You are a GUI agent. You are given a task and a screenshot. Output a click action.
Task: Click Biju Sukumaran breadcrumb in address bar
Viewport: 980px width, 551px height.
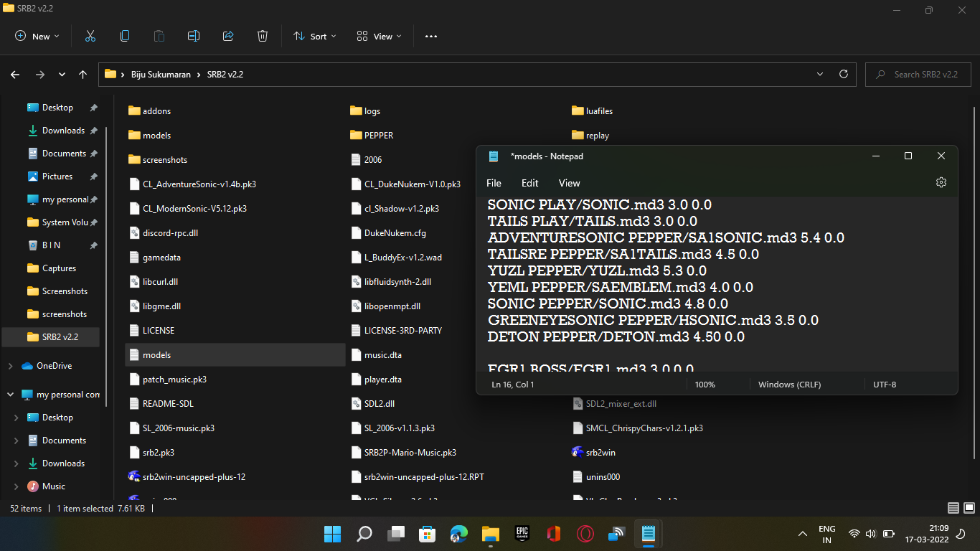coord(161,74)
